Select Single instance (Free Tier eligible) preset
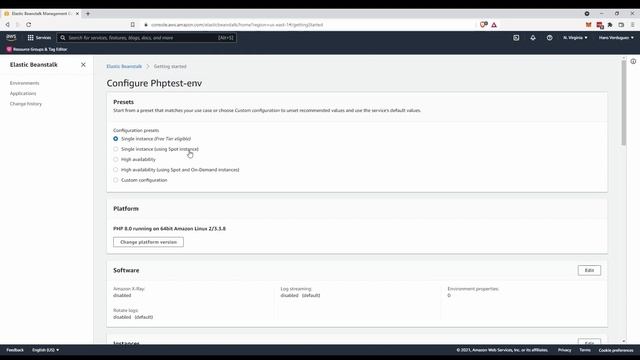The image size is (640, 360). tap(116, 139)
